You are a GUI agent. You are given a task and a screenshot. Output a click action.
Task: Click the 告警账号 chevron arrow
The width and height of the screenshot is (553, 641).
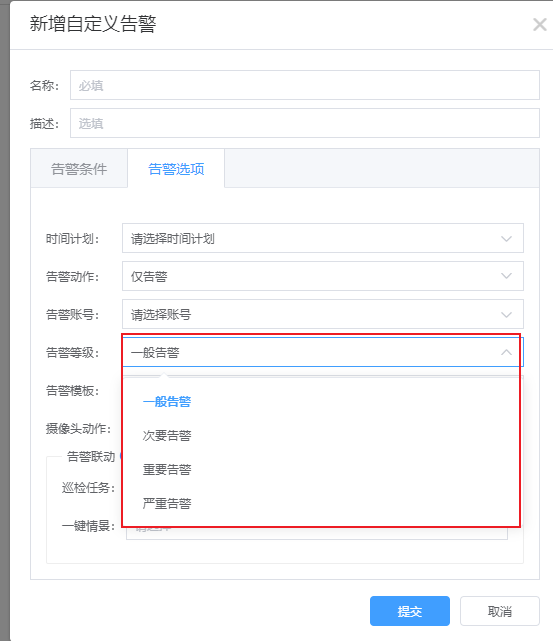[x=506, y=315]
